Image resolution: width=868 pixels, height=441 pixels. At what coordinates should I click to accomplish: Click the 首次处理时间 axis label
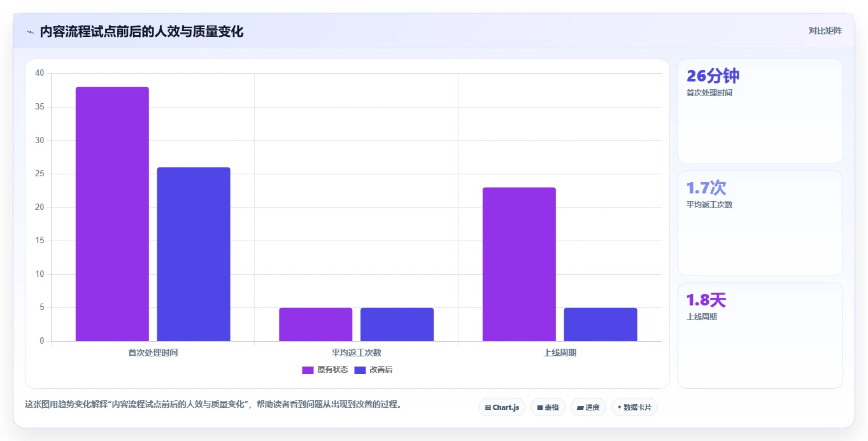tap(153, 353)
